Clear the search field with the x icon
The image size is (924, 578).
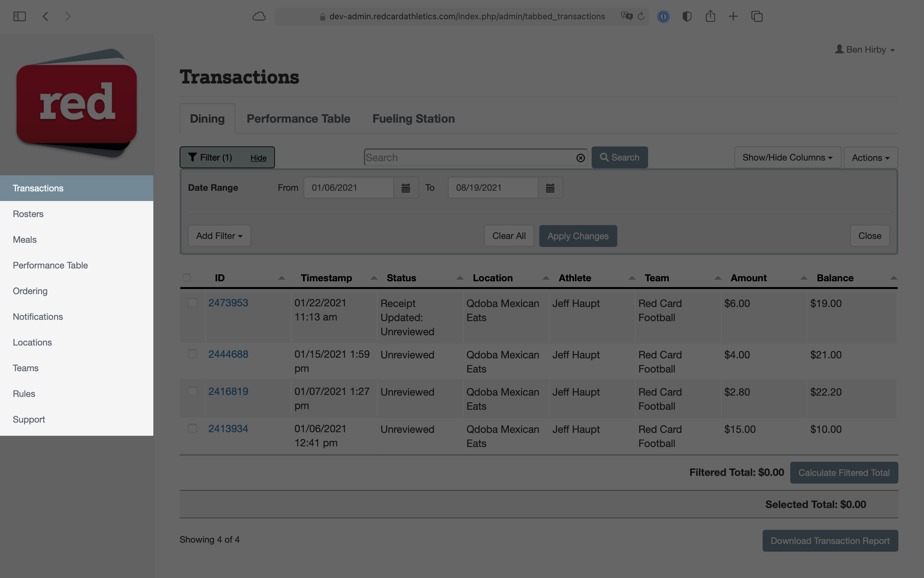580,158
